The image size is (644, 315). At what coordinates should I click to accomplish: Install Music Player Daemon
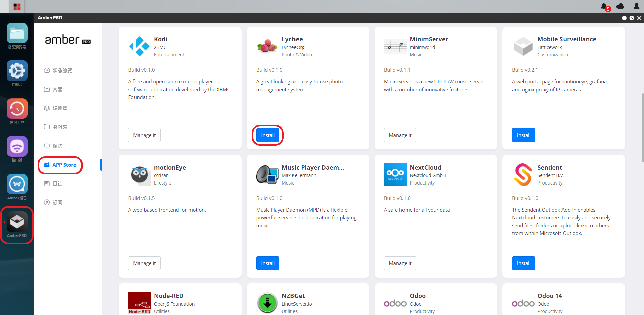pos(268,263)
